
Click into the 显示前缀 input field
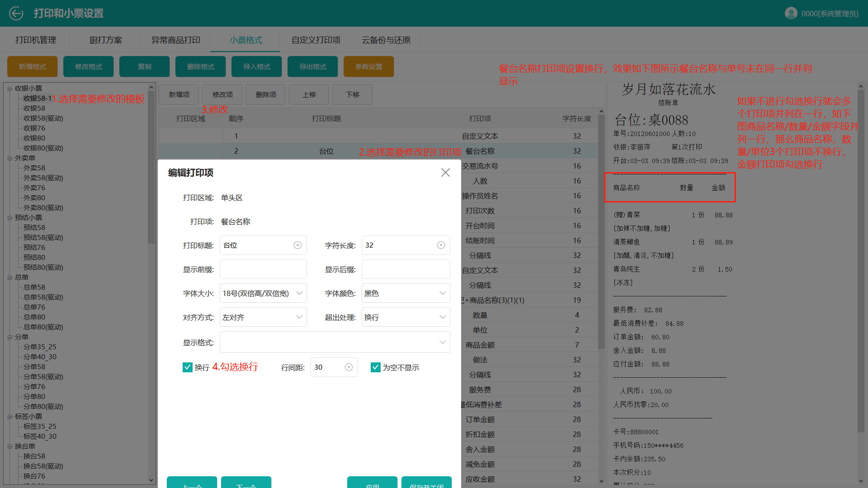pyautogui.click(x=263, y=269)
